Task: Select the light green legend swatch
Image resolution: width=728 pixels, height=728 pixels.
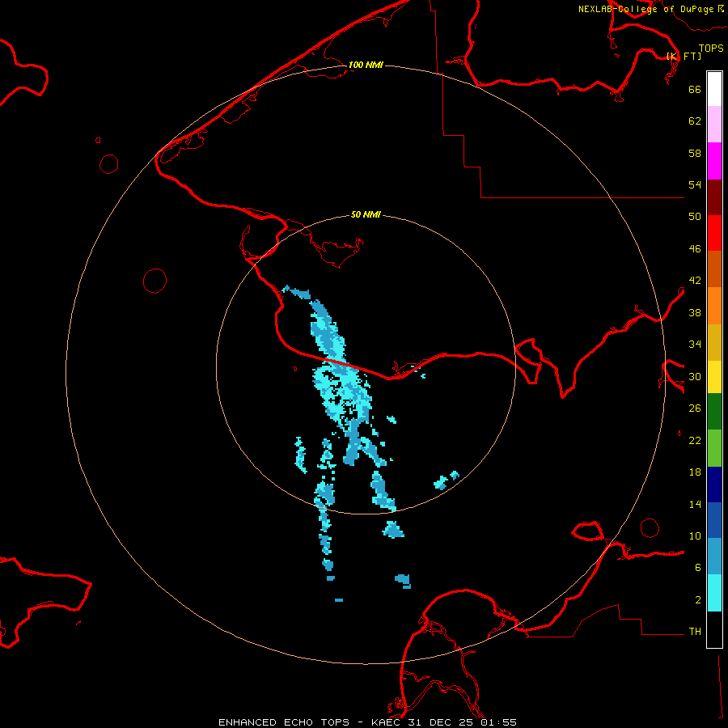Action: pos(714,448)
